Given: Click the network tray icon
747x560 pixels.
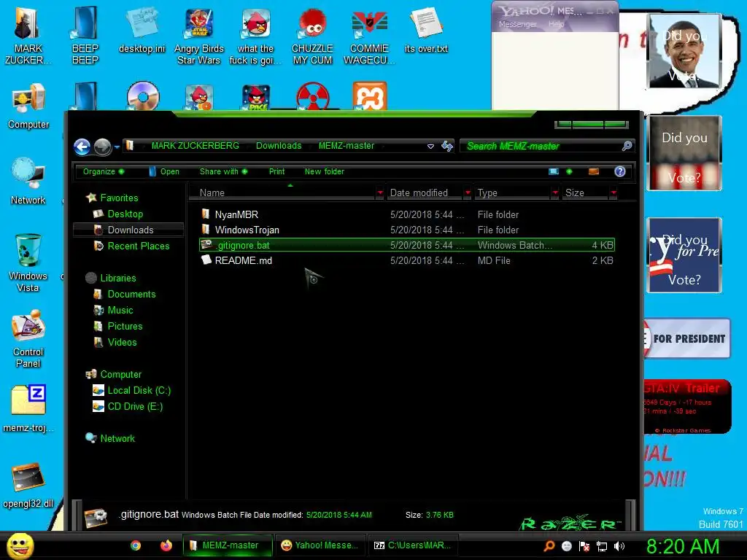Looking at the screenshot, I should (x=602, y=546).
